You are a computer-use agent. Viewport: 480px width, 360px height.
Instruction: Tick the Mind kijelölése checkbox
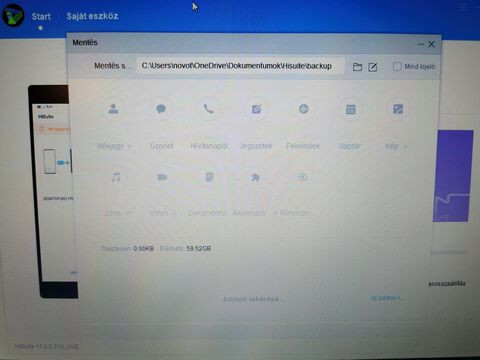pos(397,66)
